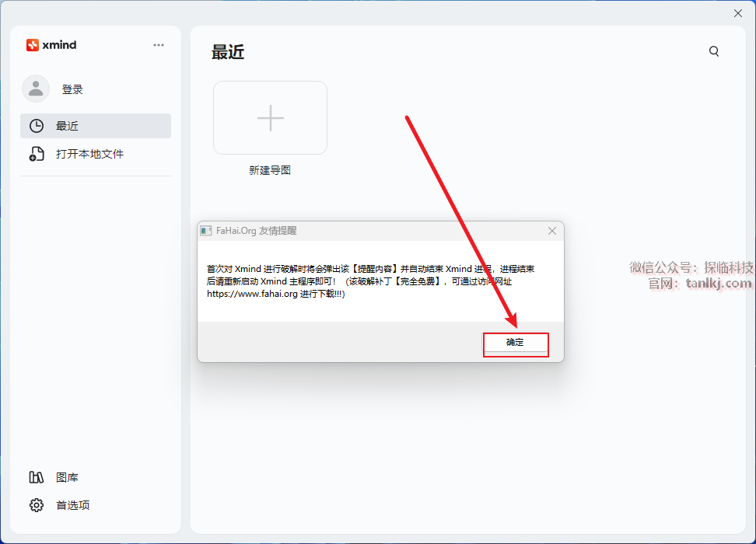Image resolution: width=756 pixels, height=544 pixels.
Task: Click the clock icon beside 最近
Action: [x=37, y=126]
